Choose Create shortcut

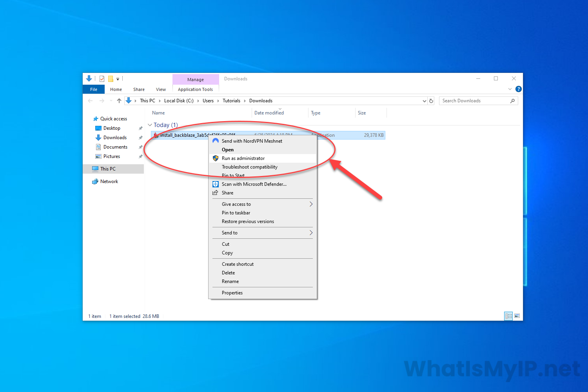click(x=263, y=264)
